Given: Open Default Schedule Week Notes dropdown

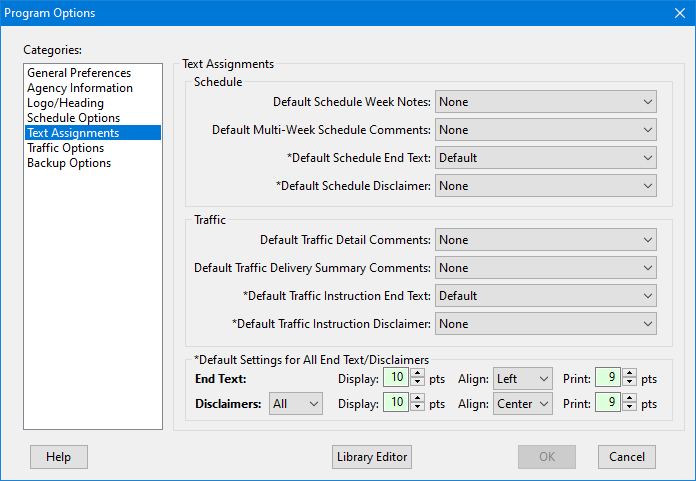Looking at the screenshot, I should point(546,102).
